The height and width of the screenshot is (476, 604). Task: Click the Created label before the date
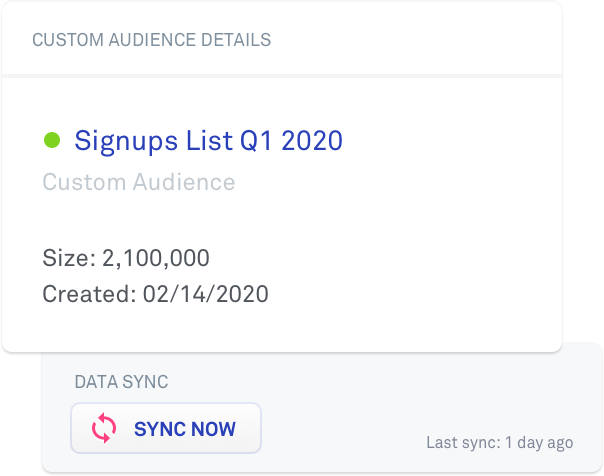coord(89,294)
